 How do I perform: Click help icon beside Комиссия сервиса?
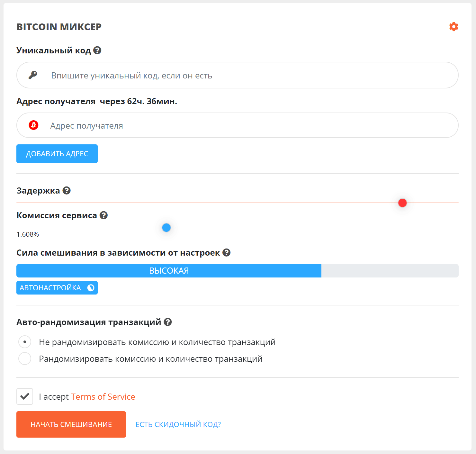(103, 215)
